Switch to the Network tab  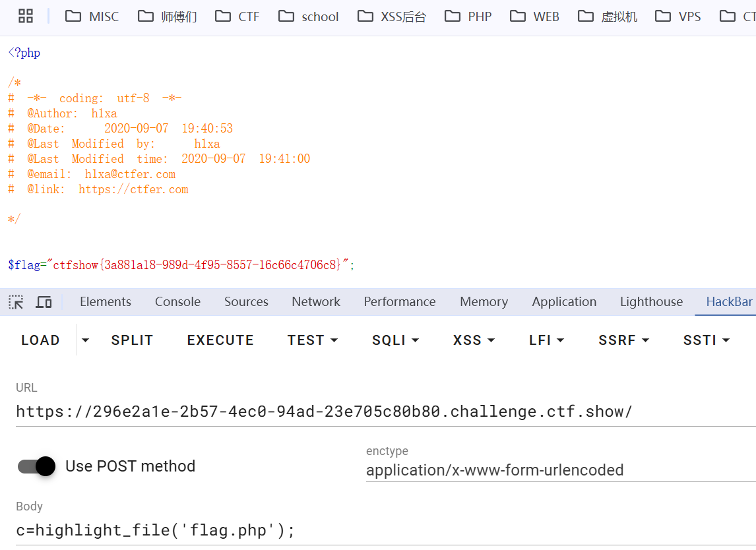(x=316, y=302)
